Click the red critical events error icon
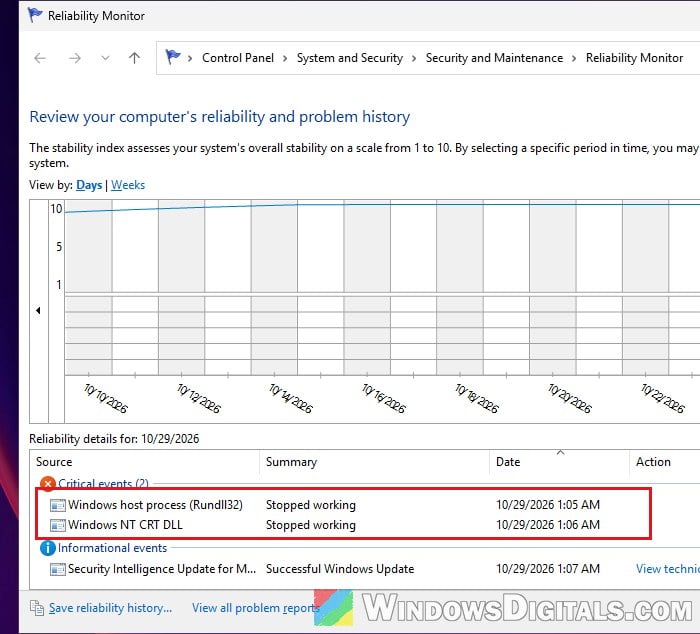 click(48, 484)
